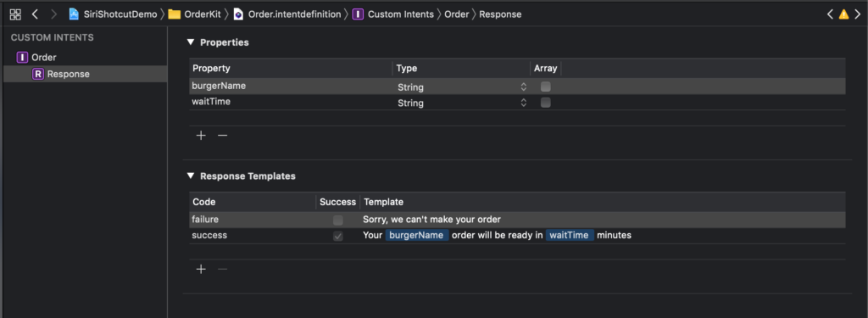The image size is (868, 318).
Task: Click the Response purple R icon
Action: coord(37,74)
